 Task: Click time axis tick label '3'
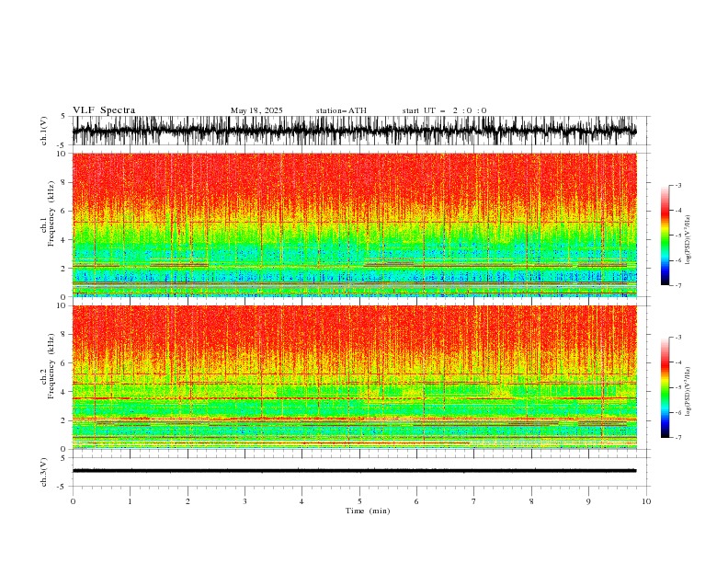[245, 501]
